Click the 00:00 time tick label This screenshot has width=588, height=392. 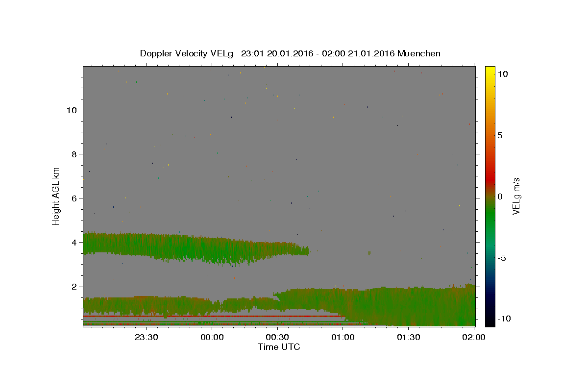tap(212, 337)
